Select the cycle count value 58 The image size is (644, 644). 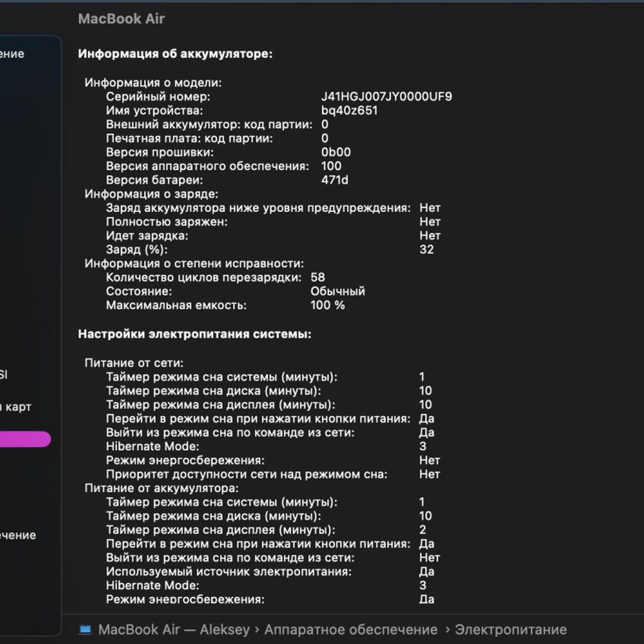pyautogui.click(x=318, y=277)
